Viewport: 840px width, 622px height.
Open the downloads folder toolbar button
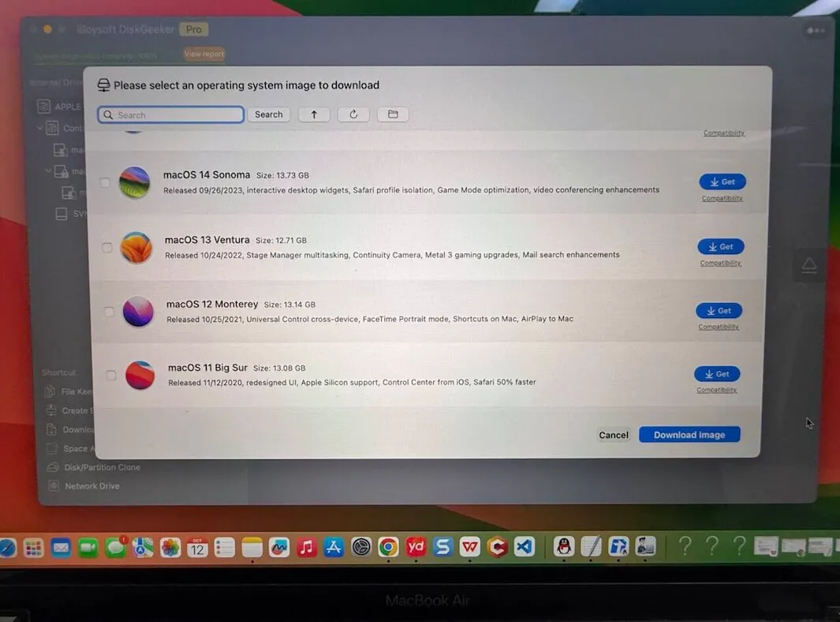tap(393, 114)
